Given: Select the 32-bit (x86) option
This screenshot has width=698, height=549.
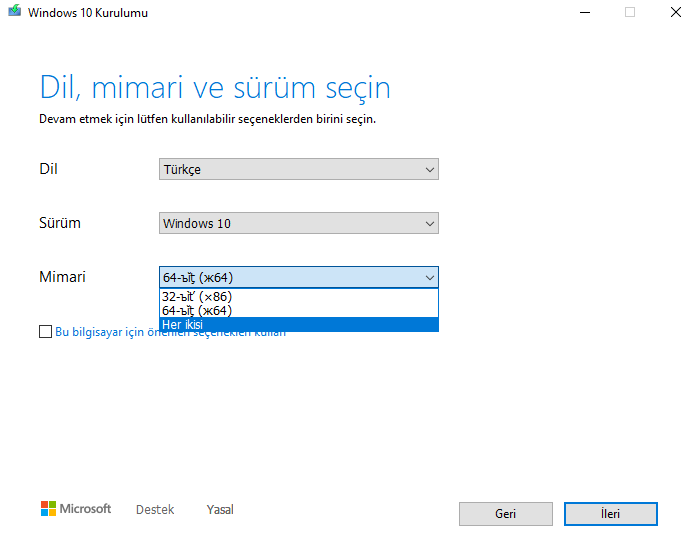Looking at the screenshot, I should click(299, 297).
